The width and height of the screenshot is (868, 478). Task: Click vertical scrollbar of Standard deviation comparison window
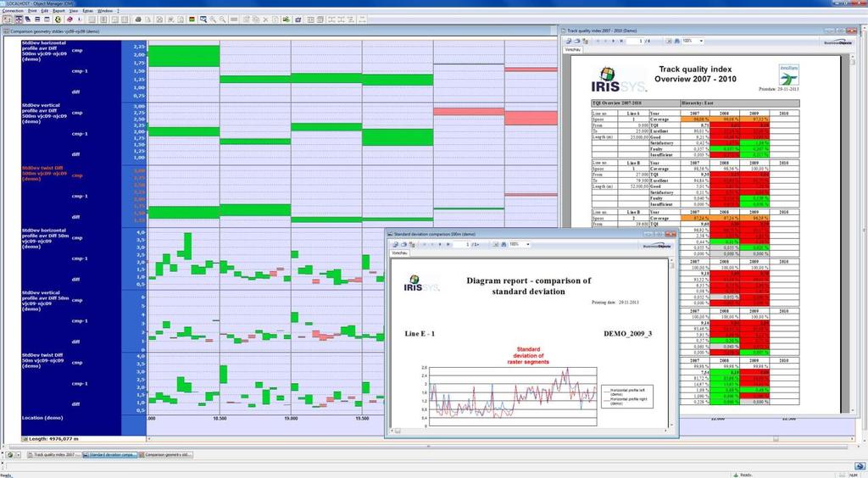click(x=672, y=343)
